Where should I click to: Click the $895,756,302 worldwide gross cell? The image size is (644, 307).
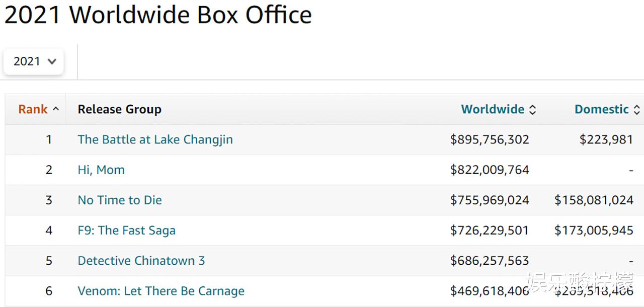[489, 139]
